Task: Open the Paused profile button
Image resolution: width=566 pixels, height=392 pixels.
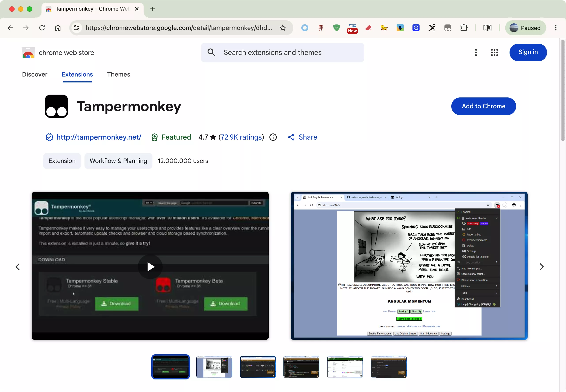Action: coord(525,28)
